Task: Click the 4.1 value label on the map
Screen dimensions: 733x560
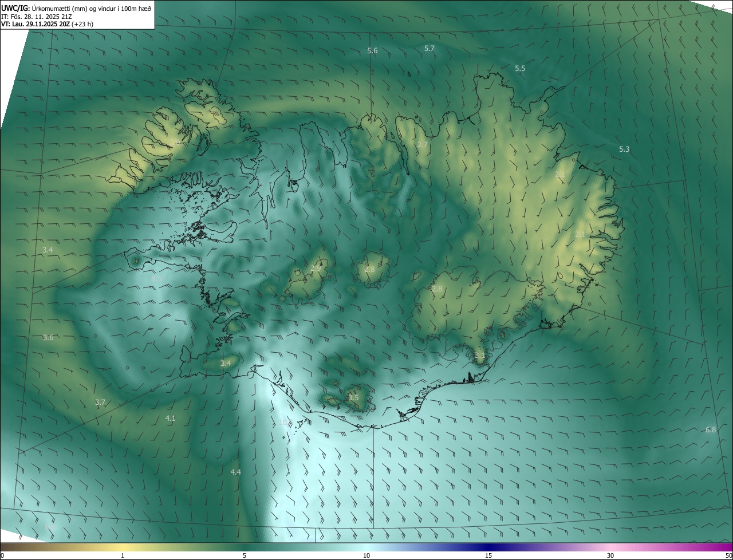Action: (x=170, y=419)
